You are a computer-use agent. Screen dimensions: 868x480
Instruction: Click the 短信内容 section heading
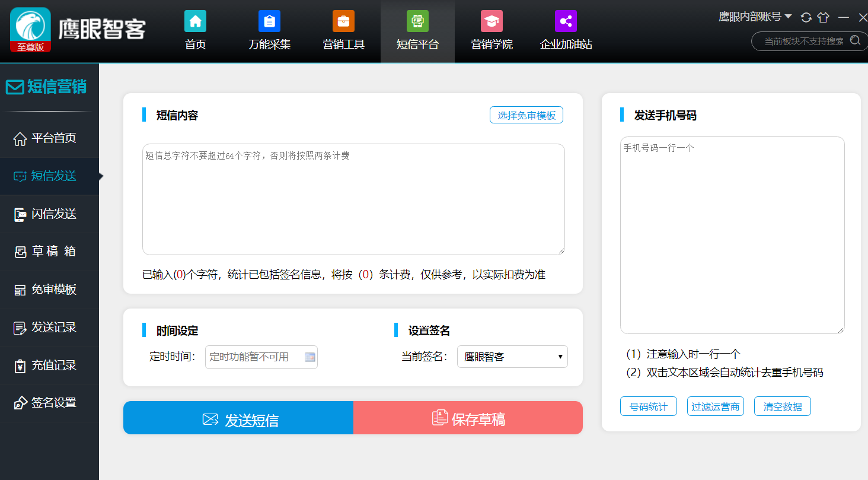coord(177,115)
